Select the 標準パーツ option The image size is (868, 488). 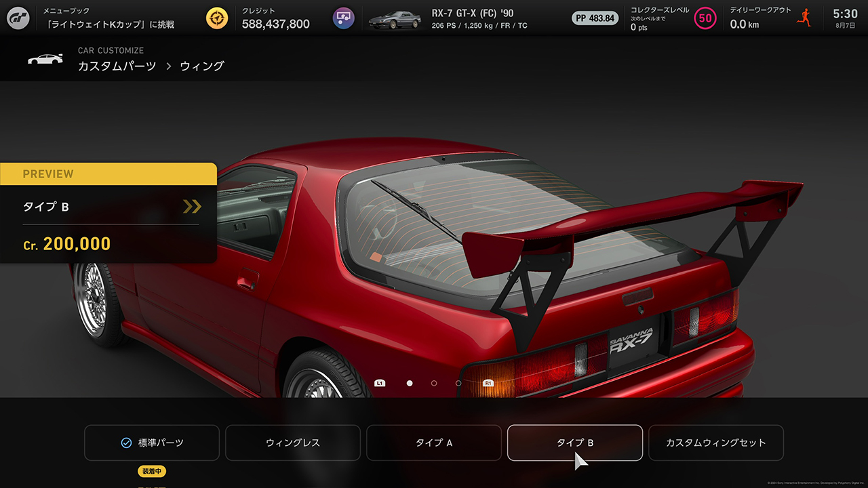tap(152, 443)
